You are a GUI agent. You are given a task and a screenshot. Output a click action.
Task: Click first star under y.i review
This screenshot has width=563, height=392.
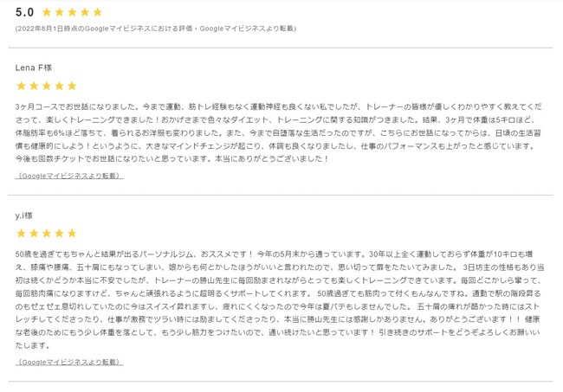(x=21, y=234)
